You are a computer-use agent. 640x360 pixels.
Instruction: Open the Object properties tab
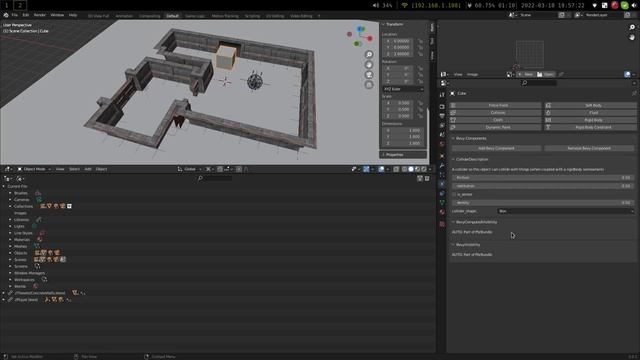pos(442,156)
